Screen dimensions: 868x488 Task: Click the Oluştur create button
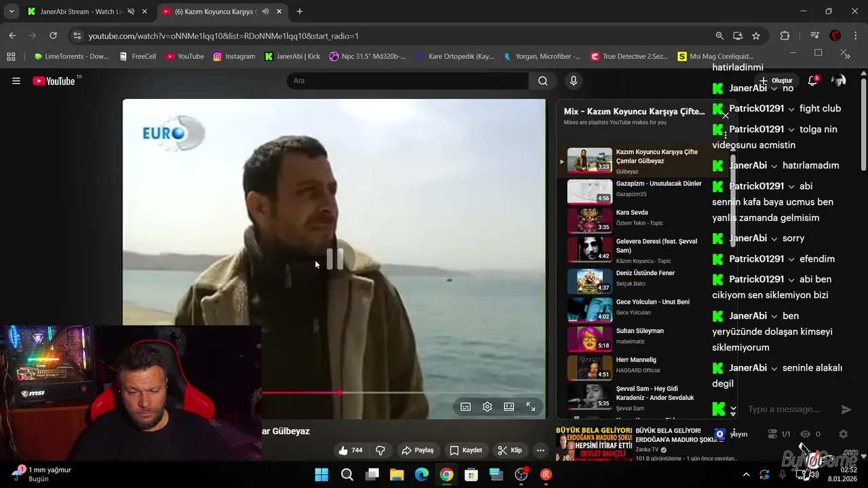[776, 81]
